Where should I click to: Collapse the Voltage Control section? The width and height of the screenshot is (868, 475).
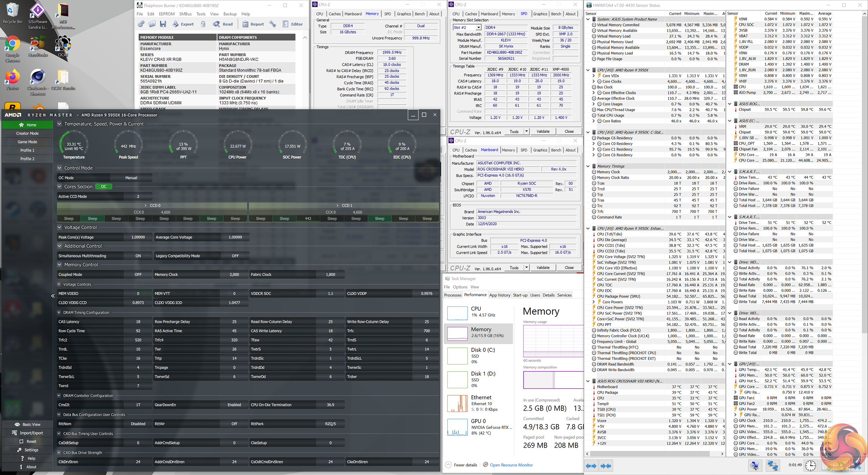(x=60, y=227)
